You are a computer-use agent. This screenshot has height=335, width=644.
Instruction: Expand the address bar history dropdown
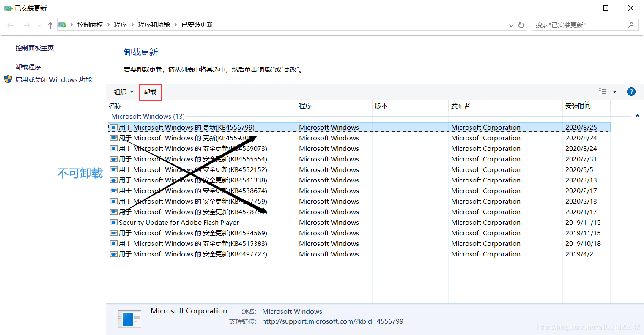point(511,25)
